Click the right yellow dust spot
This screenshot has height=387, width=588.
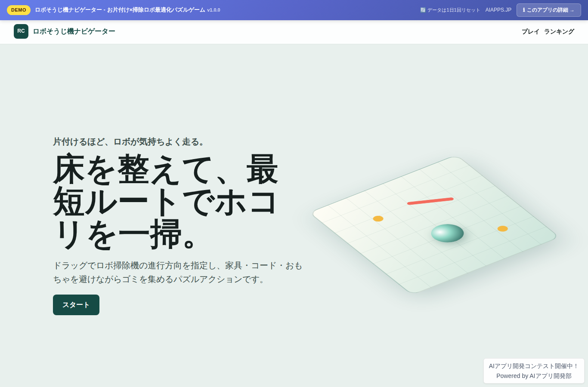(x=503, y=229)
